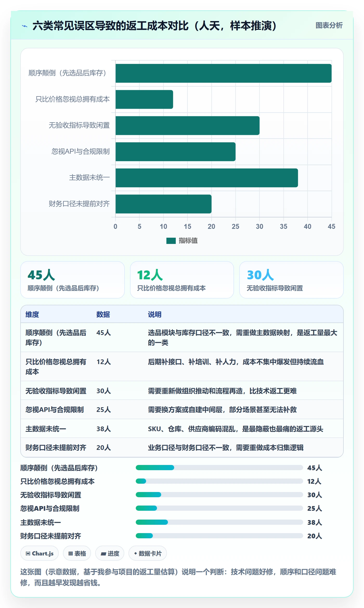Click the 30人 data card
This screenshot has height=608, width=364.
pyautogui.click(x=291, y=280)
